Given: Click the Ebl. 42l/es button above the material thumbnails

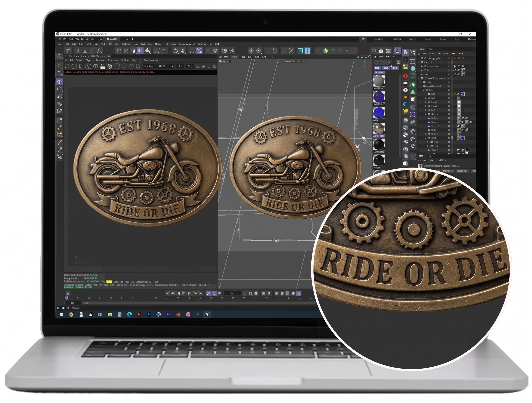Looking at the screenshot, I should pos(379,72).
